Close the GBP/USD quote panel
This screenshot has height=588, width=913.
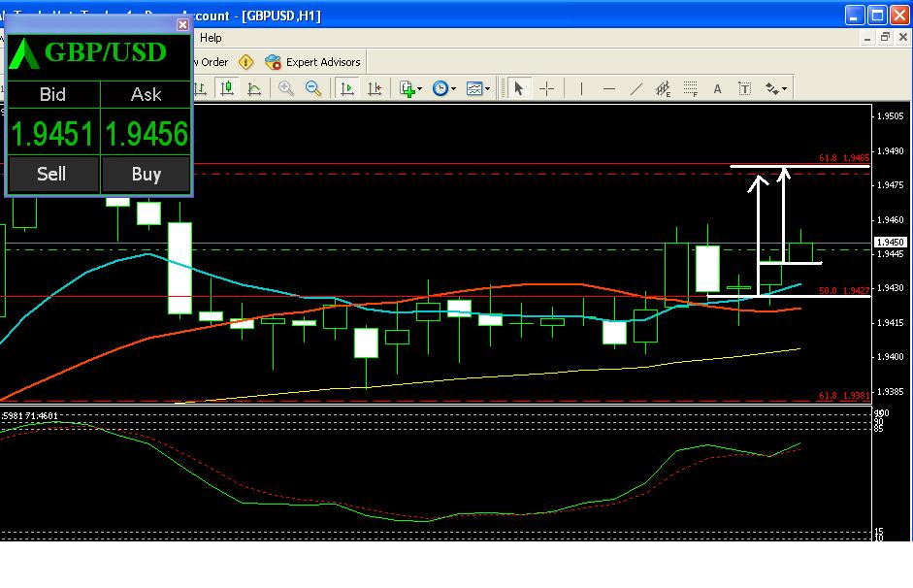(183, 24)
